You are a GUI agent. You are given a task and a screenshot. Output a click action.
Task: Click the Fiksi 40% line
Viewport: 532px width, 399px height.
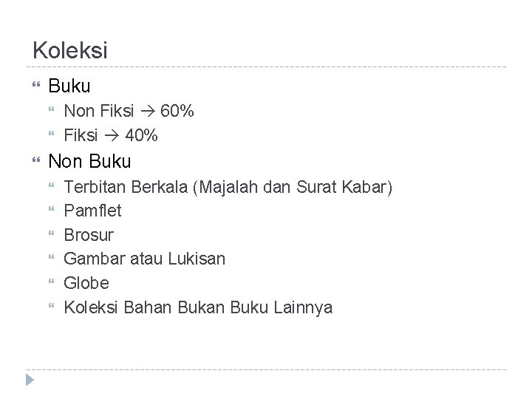pyautogui.click(x=111, y=135)
